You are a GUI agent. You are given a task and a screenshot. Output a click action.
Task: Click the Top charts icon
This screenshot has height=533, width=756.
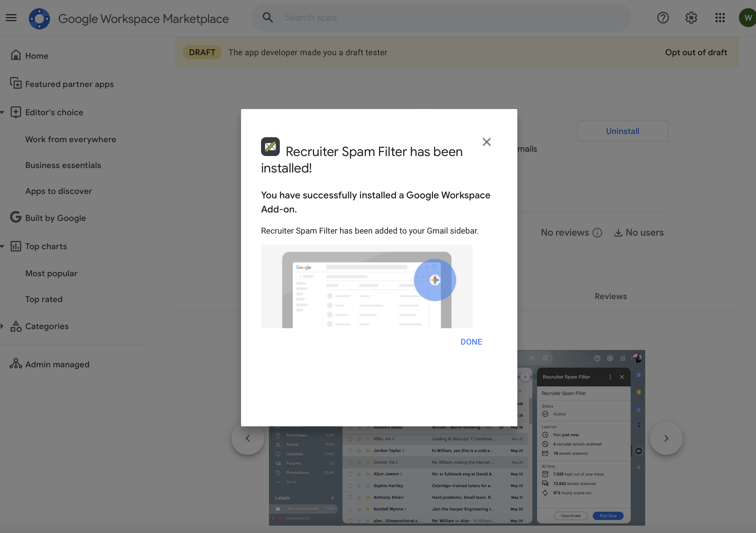coord(16,246)
